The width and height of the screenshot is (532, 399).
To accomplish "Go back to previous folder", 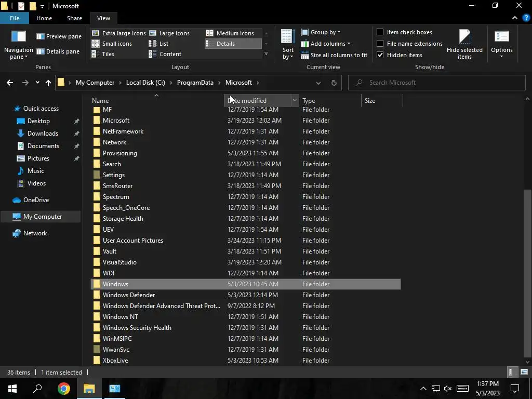I will [10, 83].
